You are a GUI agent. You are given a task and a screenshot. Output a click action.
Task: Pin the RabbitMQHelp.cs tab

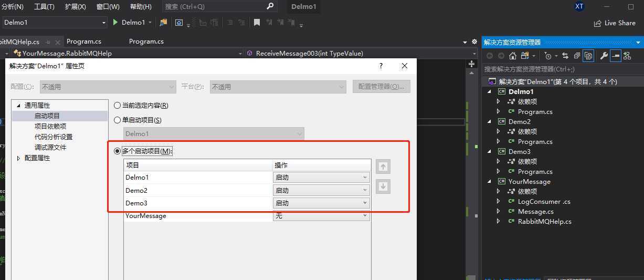click(x=48, y=42)
